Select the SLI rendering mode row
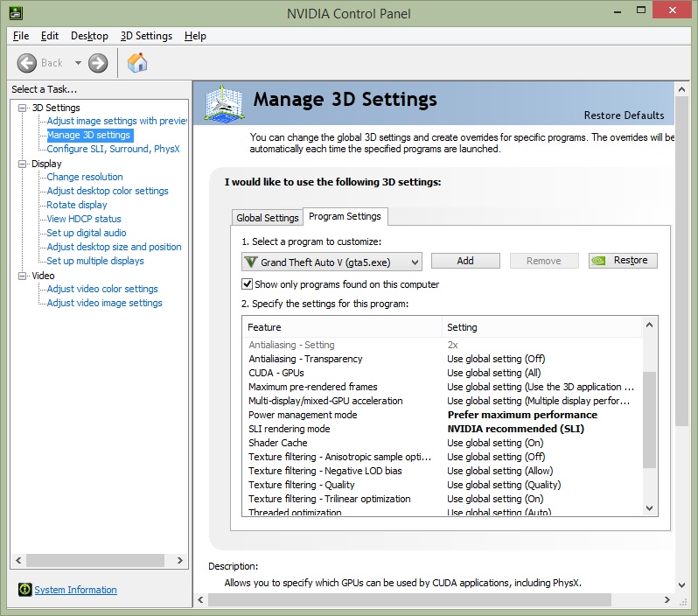Screen dimensions: 698x616 (x=443, y=429)
